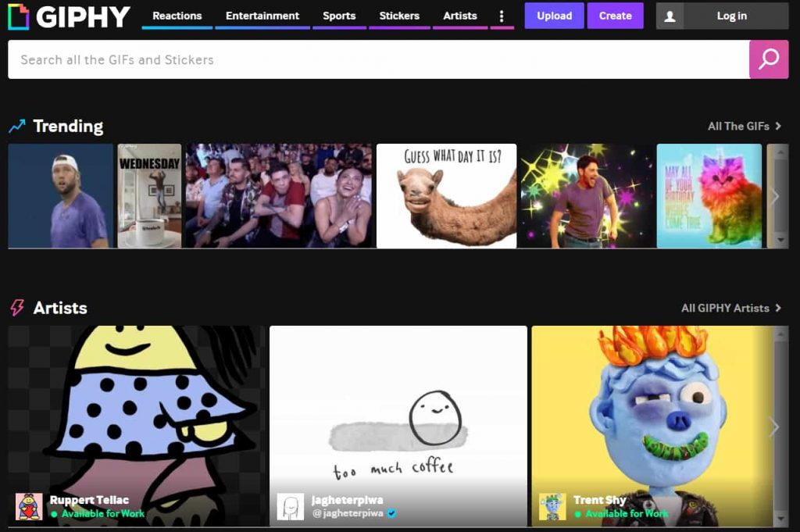Viewport: 800px width, 532px height.
Task: Click Trent Shy's Available for Work status
Action: (x=621, y=513)
